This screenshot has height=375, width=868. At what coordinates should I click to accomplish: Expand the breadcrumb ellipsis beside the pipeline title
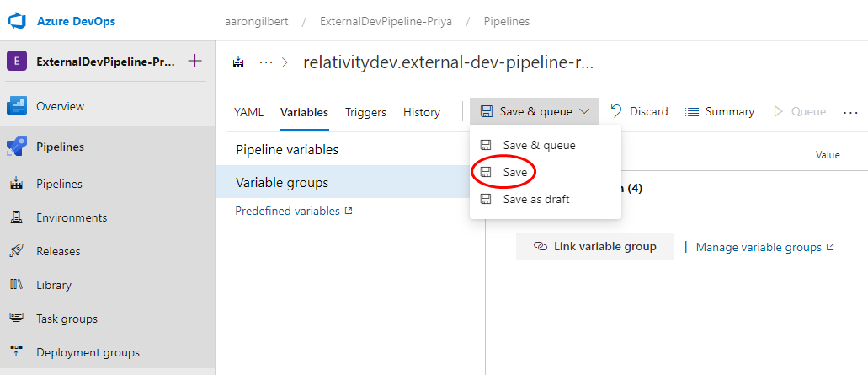click(x=266, y=62)
